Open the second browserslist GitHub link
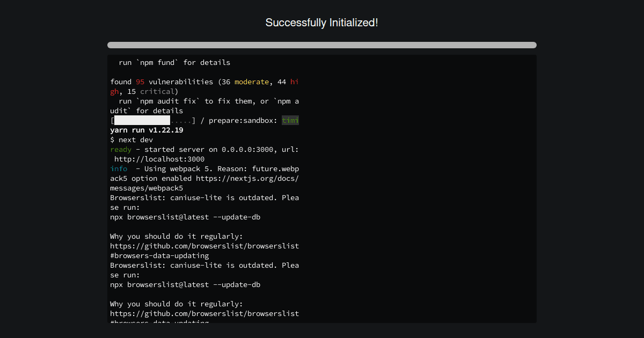This screenshot has height=338, width=644. (204, 313)
